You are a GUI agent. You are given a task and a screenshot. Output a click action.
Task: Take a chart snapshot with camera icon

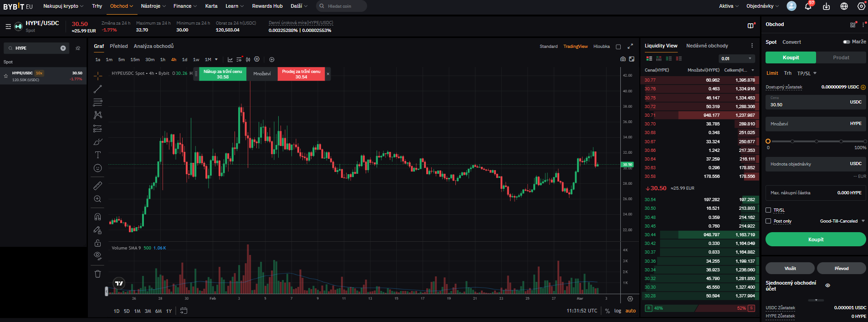[x=623, y=59]
